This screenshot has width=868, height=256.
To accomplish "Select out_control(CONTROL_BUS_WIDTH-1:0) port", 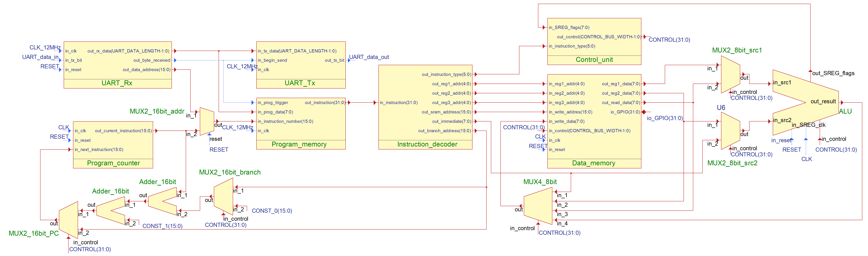I will tap(599, 37).
